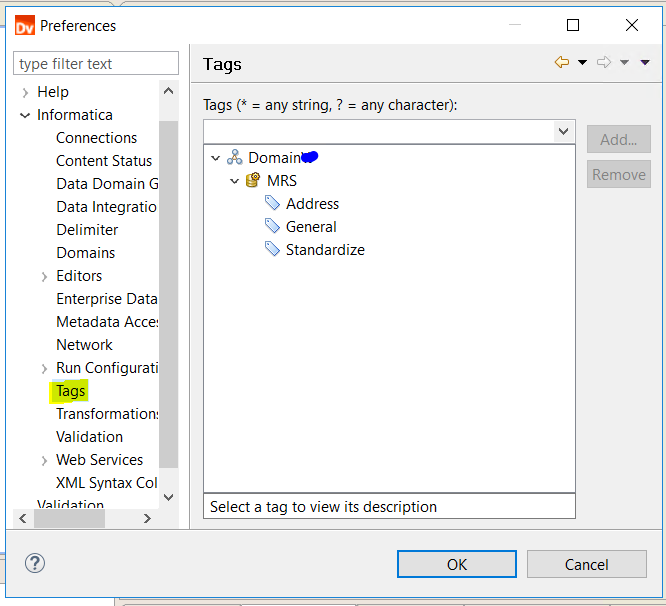Select the Help preference category

[x=53, y=91]
